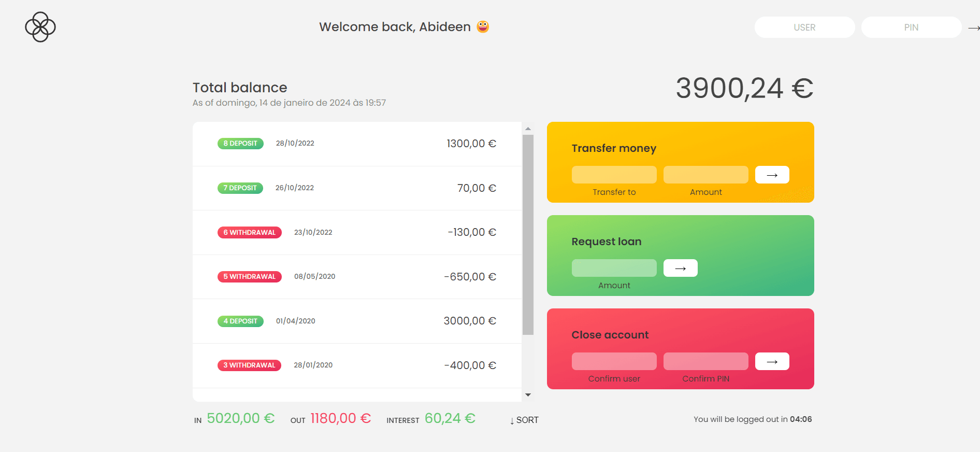Screen dimensions: 980x452
Task: Click the -130,00 € movement amount
Action: 472,232
